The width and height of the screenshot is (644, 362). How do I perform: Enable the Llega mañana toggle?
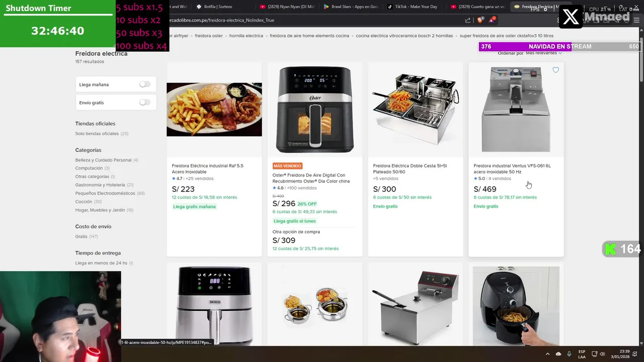(x=145, y=84)
